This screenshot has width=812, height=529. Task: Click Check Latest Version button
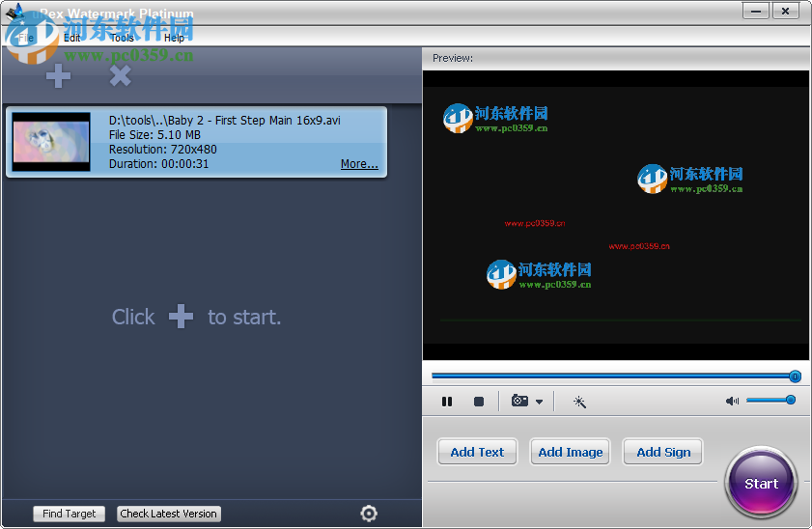168,514
